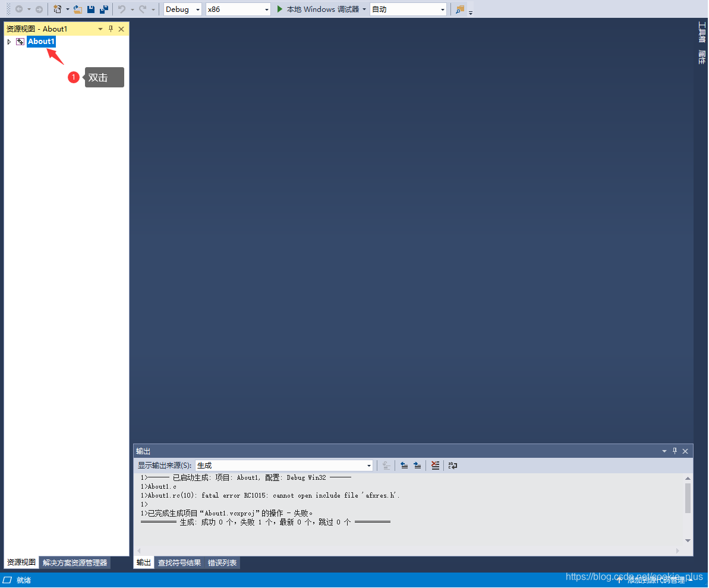Image resolution: width=709 pixels, height=588 pixels.
Task: Select the Open File toolbar icon
Action: (78, 9)
